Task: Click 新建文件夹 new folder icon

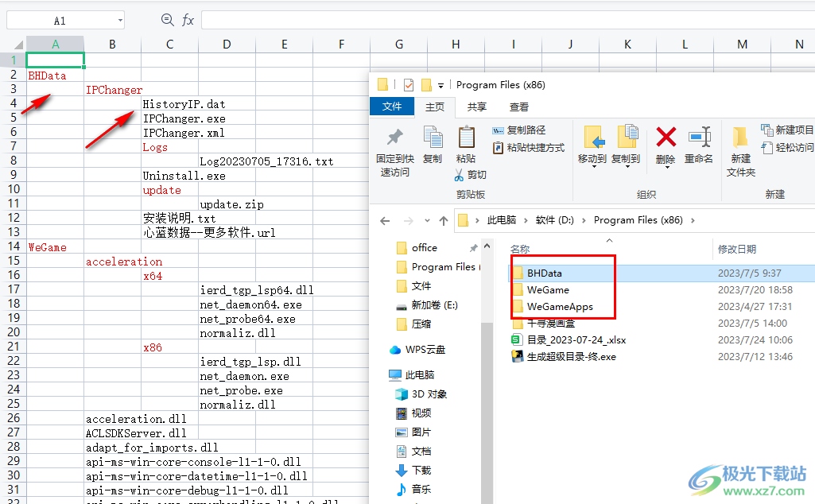Action: click(x=740, y=138)
